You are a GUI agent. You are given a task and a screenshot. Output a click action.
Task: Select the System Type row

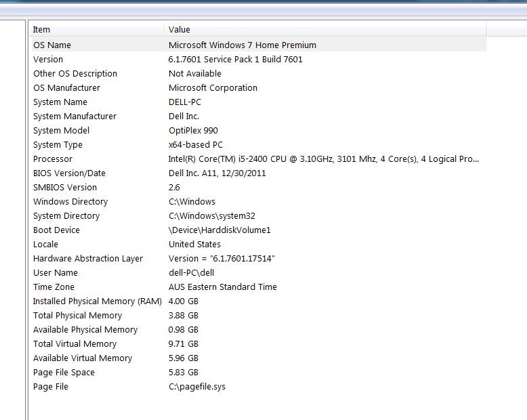click(x=259, y=145)
